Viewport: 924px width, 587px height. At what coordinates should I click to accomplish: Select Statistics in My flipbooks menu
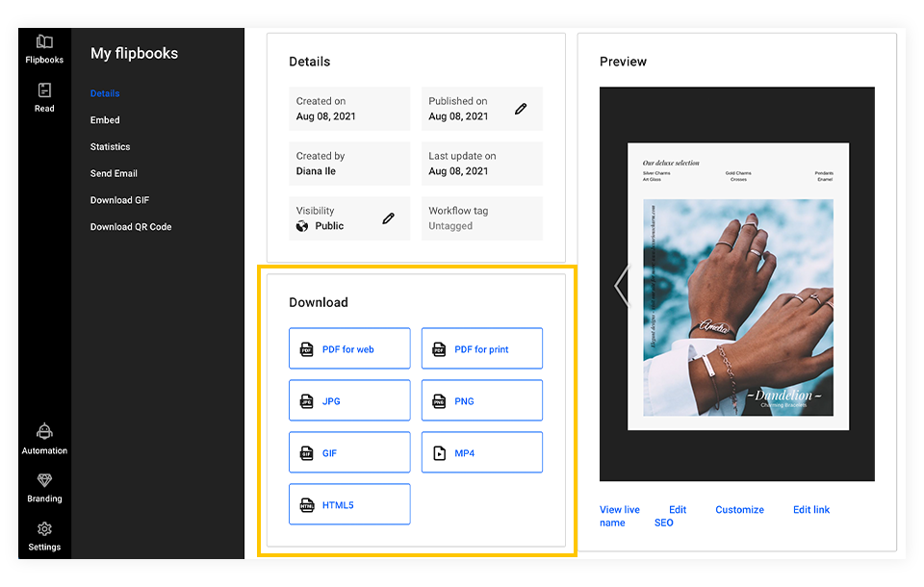110,147
